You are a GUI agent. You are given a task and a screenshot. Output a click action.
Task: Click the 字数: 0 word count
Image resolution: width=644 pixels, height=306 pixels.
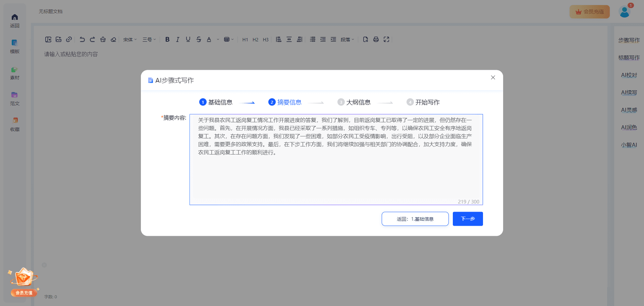click(x=51, y=297)
